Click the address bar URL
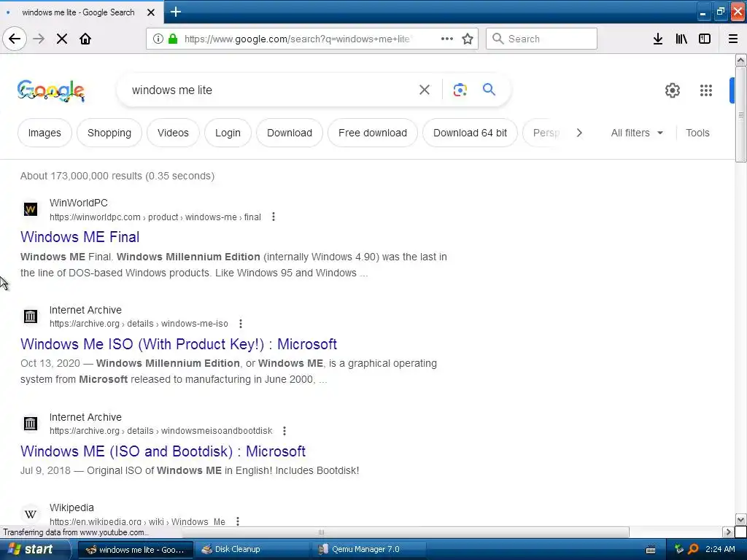 [297, 39]
